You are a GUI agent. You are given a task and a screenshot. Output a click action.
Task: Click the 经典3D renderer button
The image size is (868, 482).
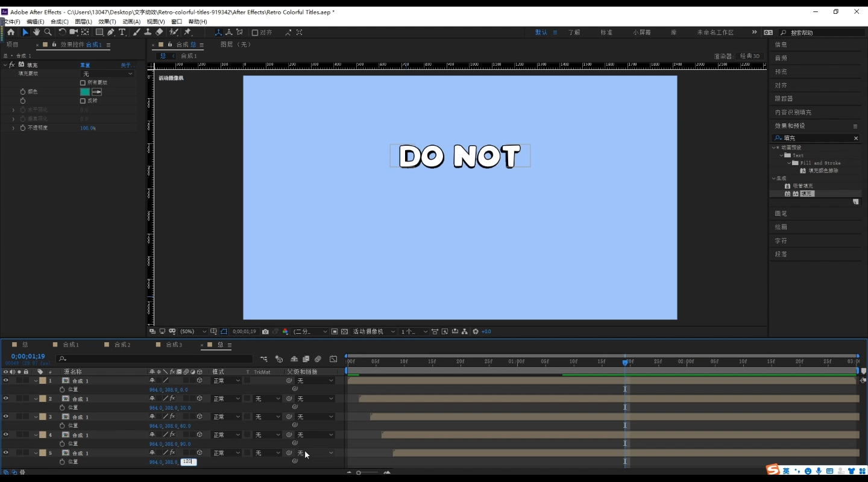(x=750, y=56)
